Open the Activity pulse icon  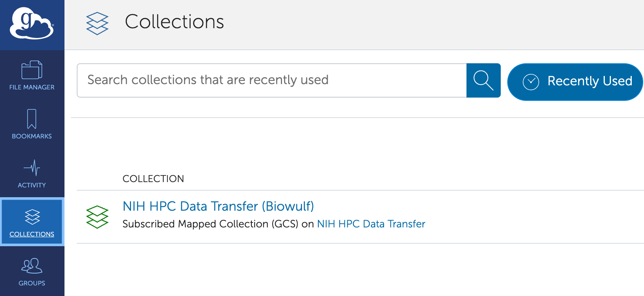(x=32, y=168)
